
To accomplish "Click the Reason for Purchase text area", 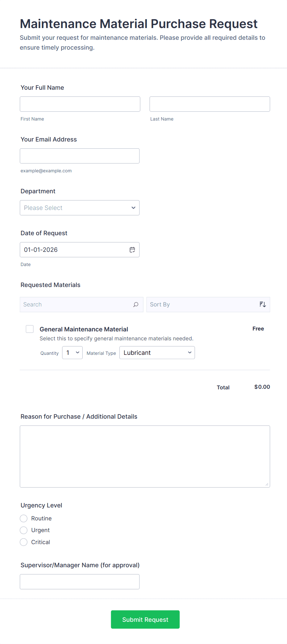I will (x=145, y=456).
